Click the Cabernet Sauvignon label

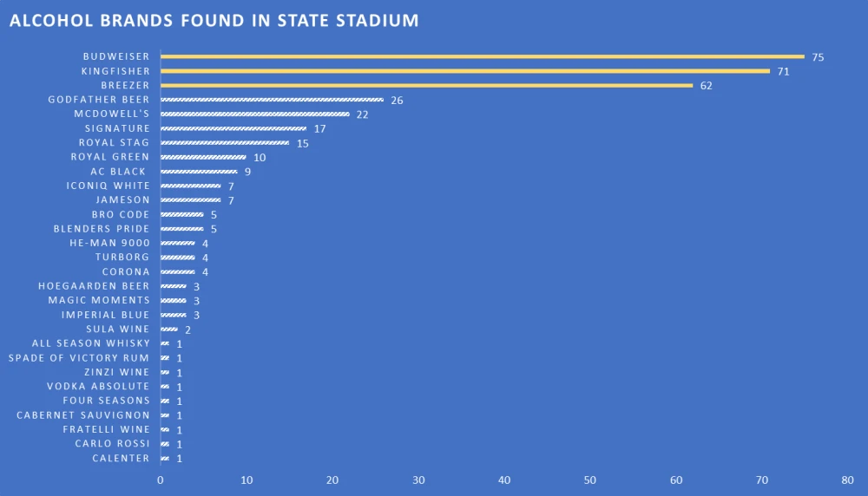(83, 414)
